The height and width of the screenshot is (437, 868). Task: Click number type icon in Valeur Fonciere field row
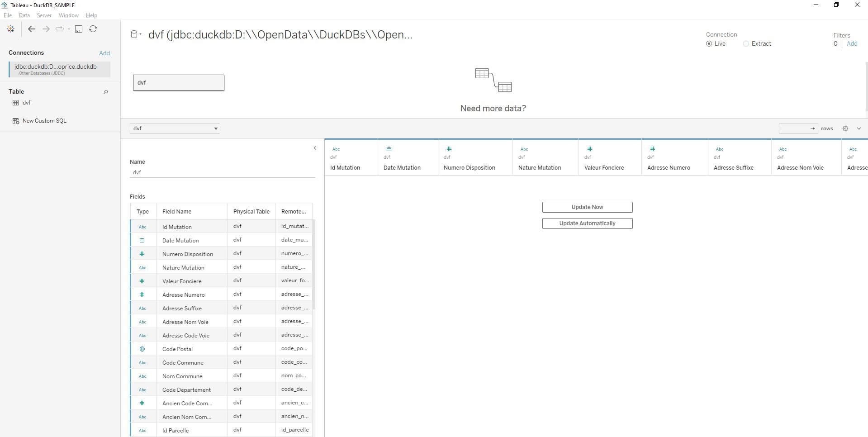[142, 281]
